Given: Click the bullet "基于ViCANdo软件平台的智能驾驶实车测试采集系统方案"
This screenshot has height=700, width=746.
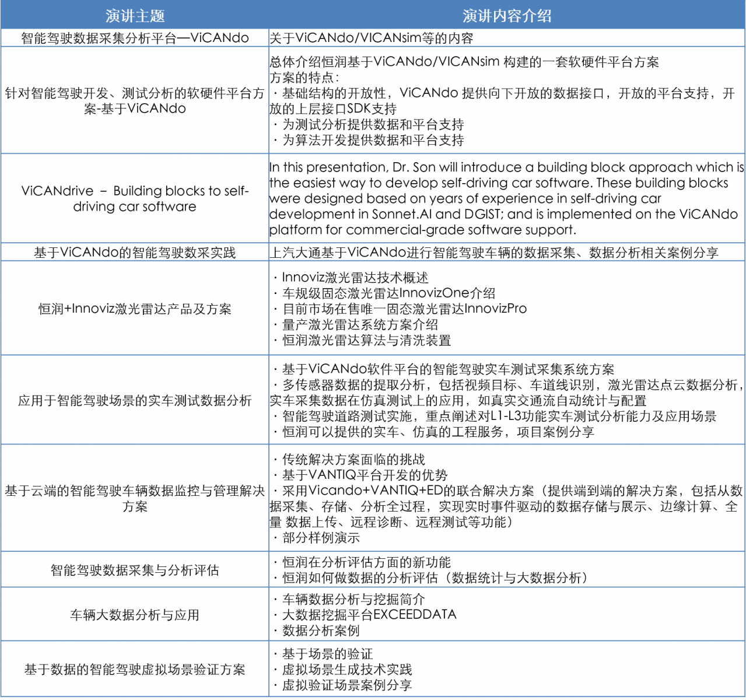Looking at the screenshot, I should click(x=443, y=369).
